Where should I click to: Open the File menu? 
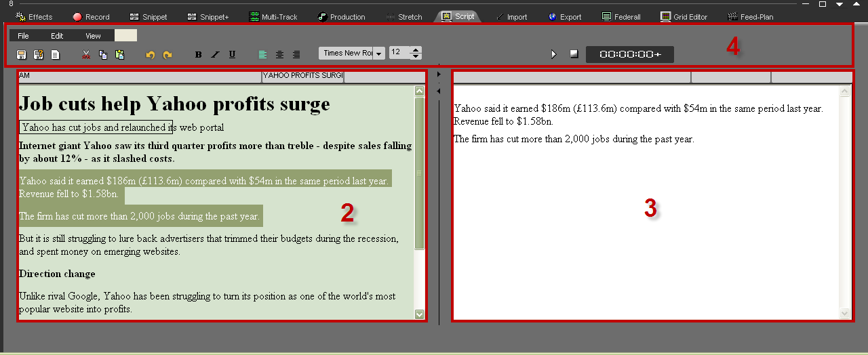[23, 36]
